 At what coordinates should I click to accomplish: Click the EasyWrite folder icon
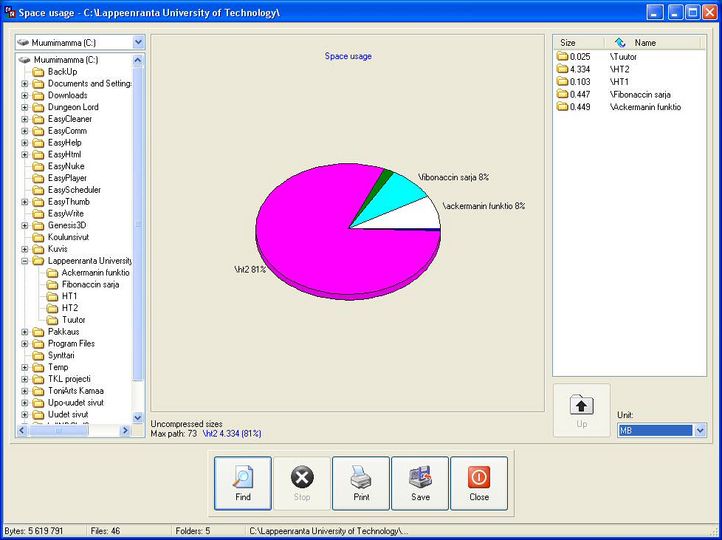pyautogui.click(x=38, y=214)
